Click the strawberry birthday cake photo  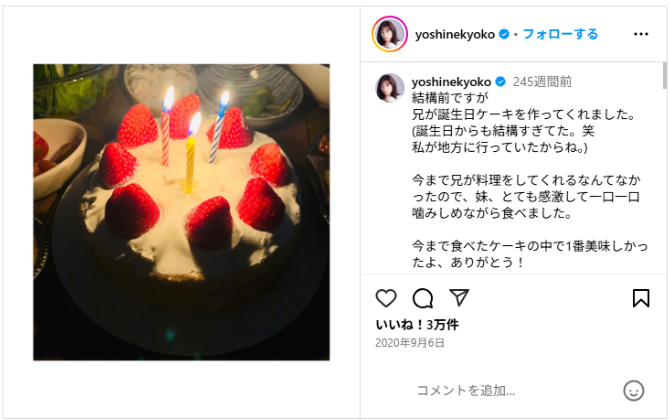point(182,212)
